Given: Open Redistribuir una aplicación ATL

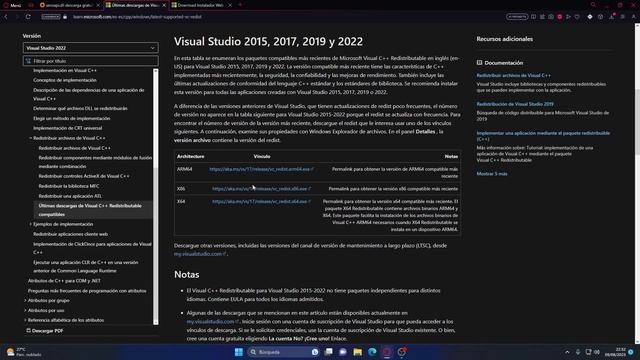Looking at the screenshot, I should (x=70, y=196).
